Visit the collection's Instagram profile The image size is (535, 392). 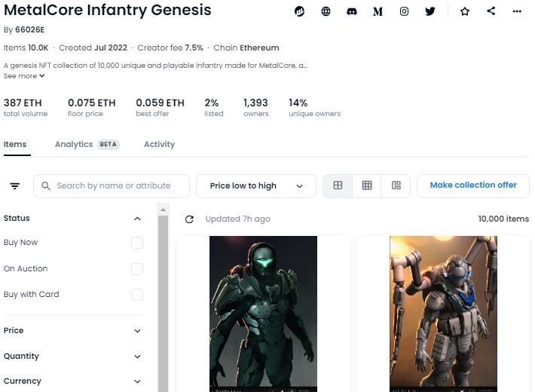coord(404,11)
